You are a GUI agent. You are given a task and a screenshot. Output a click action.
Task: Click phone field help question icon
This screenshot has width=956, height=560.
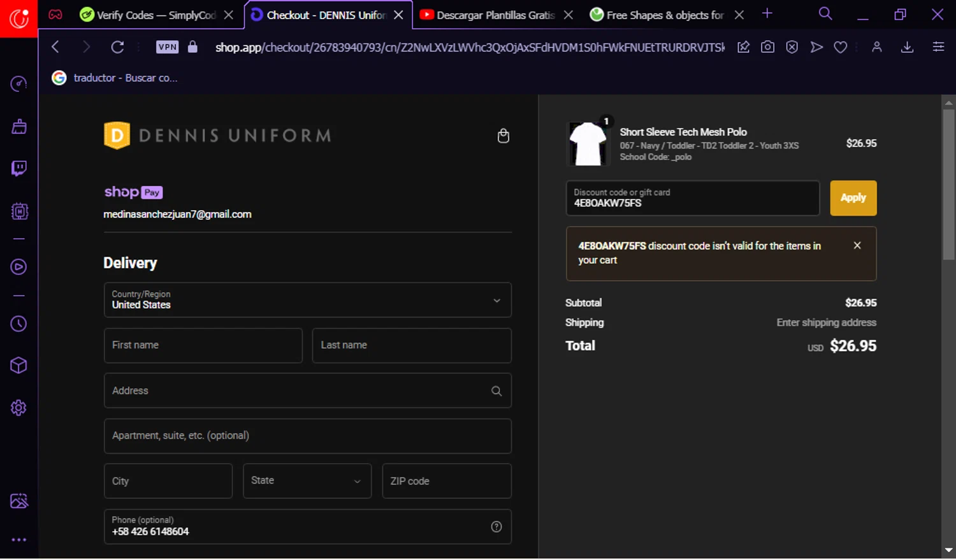(x=496, y=527)
